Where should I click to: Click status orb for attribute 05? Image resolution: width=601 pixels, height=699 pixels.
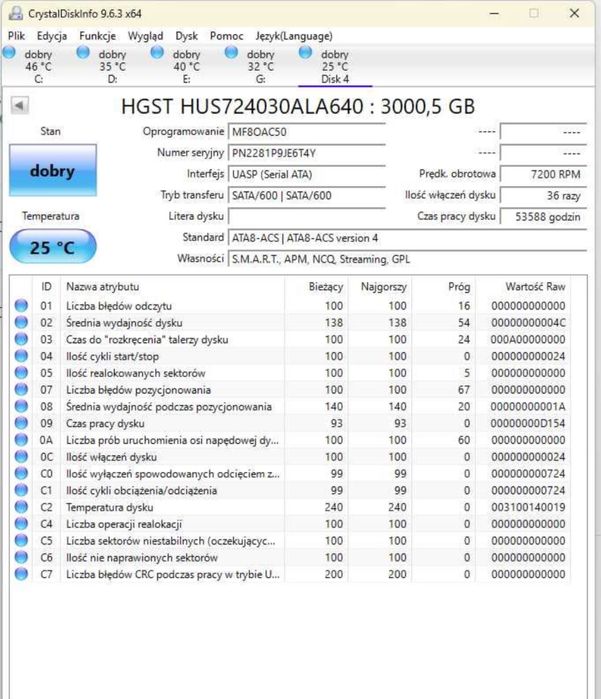click(x=21, y=373)
